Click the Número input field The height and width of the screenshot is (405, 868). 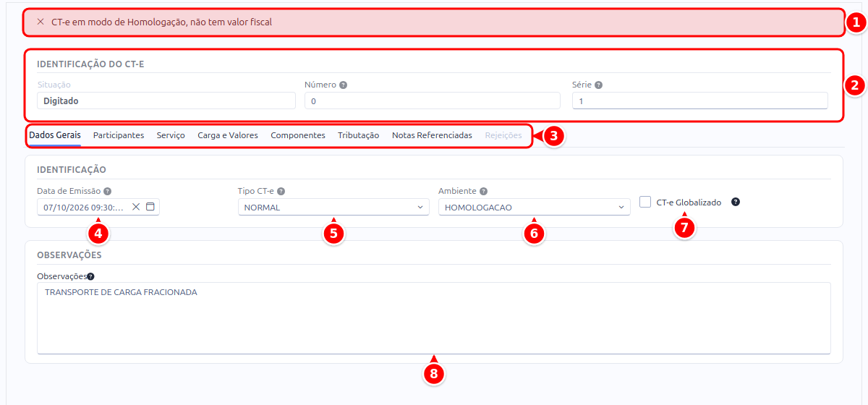432,101
